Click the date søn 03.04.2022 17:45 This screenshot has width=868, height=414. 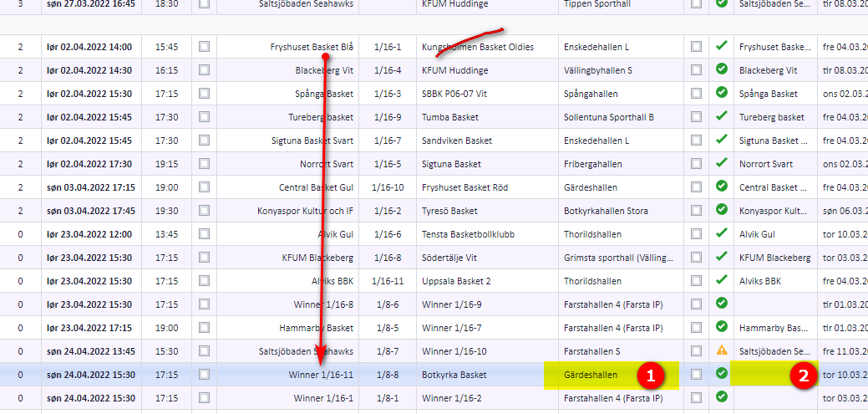[91, 211]
